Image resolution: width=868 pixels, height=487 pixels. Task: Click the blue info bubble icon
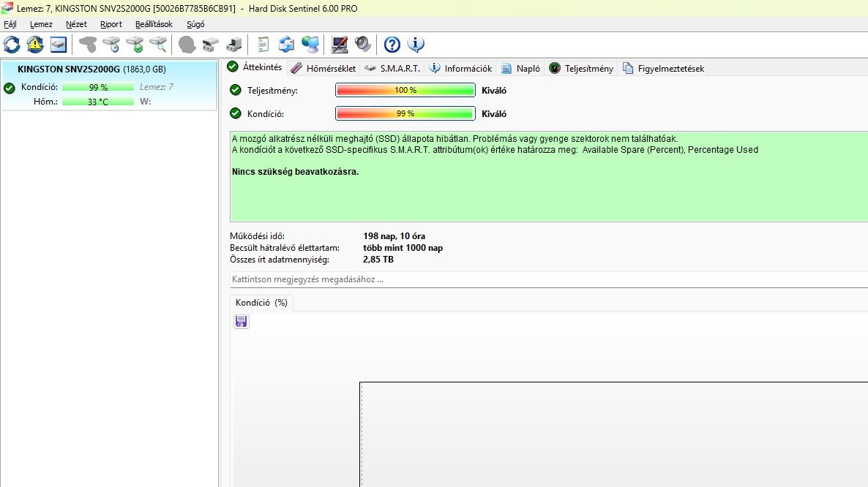click(415, 44)
